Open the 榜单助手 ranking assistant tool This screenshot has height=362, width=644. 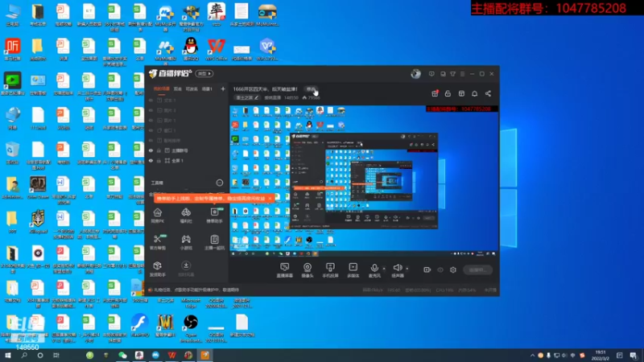coord(214,215)
